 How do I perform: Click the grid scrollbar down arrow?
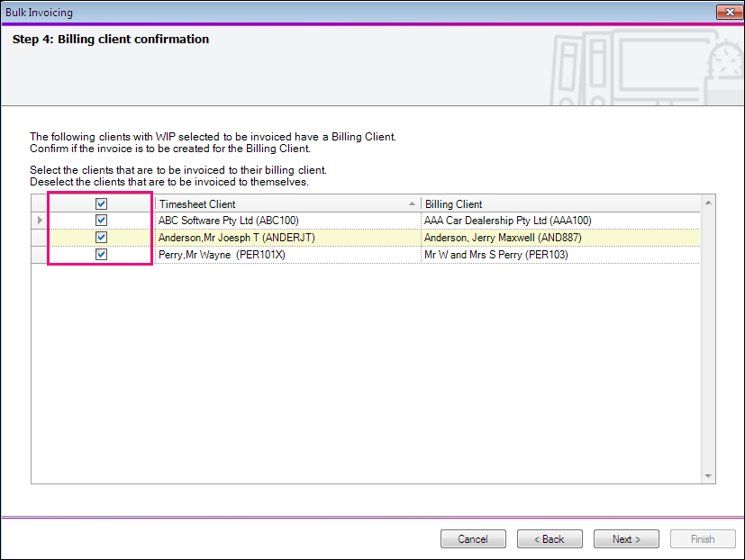click(708, 476)
